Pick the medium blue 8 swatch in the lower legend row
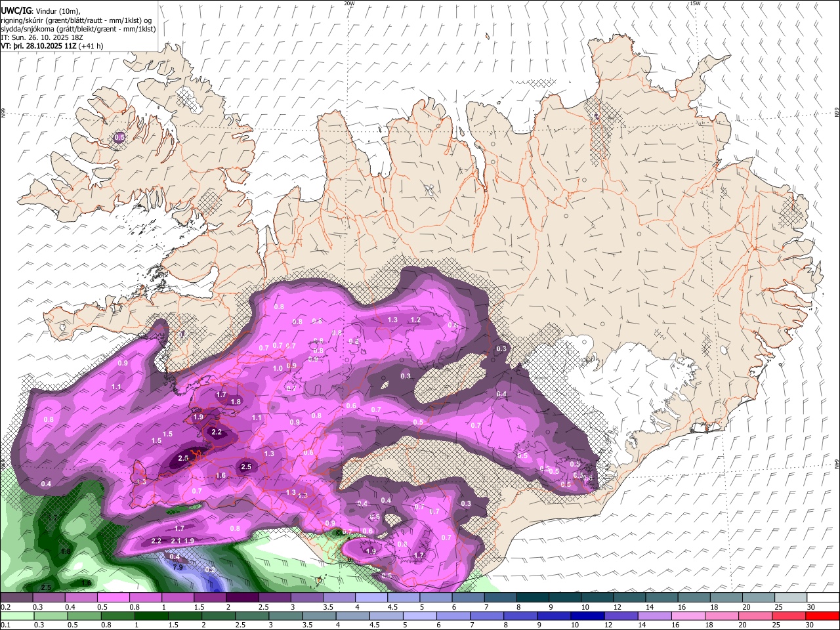This screenshot has height=630, width=840. coord(522,616)
